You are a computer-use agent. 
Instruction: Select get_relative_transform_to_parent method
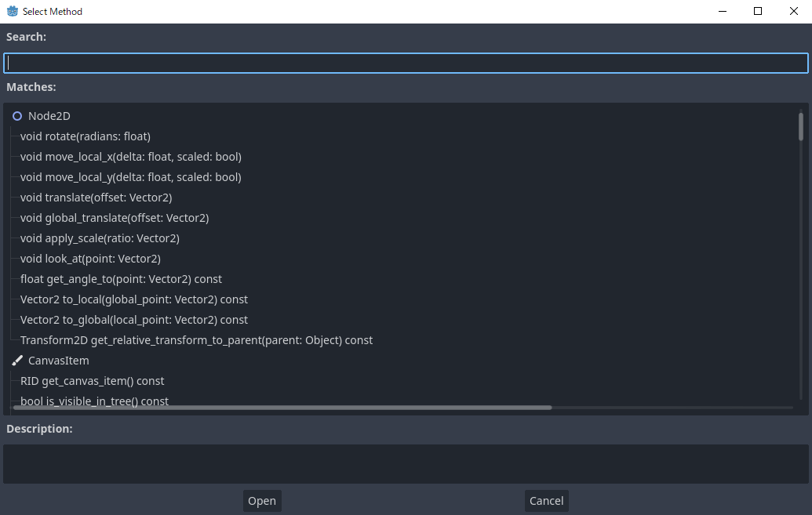click(196, 339)
